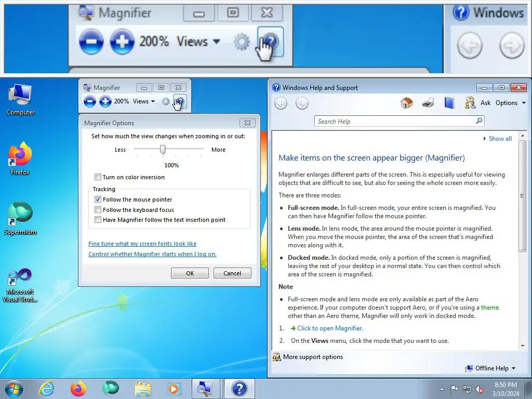Viewport: 532px width, 399px height.
Task: Click the 'Click to open Magnifier' link
Action: pos(330,328)
